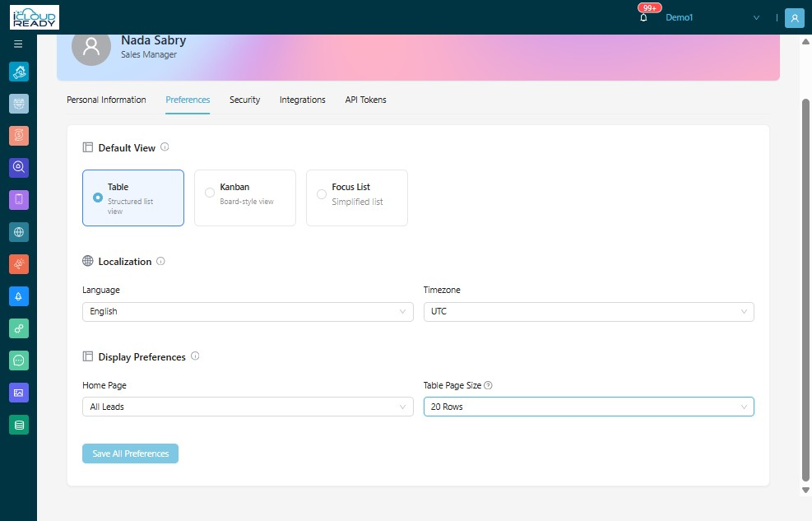Open the megaphone campaigns sidebar module

click(x=19, y=264)
